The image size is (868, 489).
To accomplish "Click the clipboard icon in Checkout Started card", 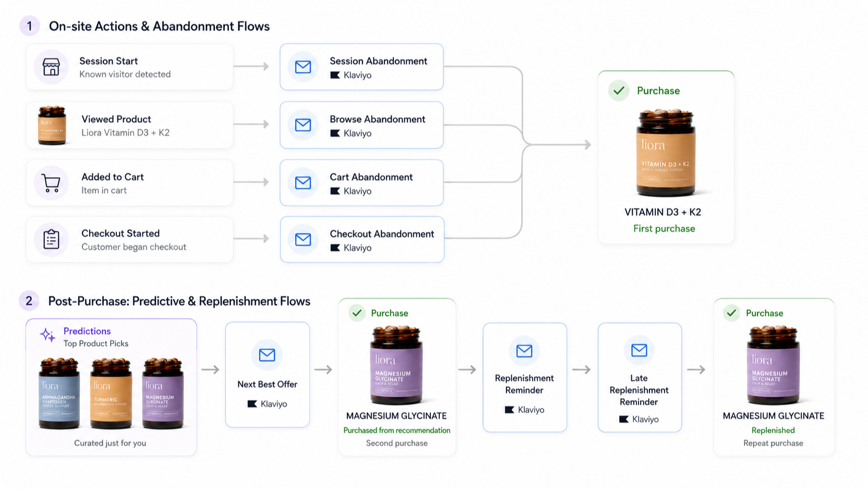I will pyautogui.click(x=51, y=239).
